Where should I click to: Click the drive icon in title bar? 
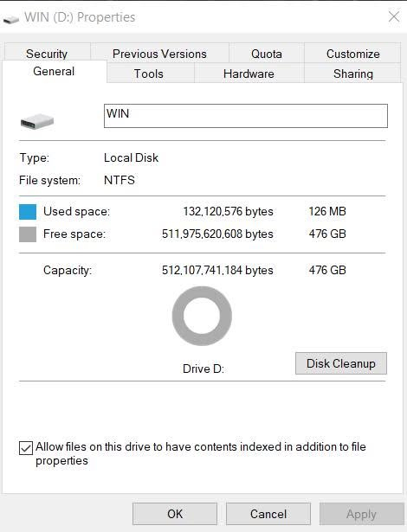point(11,19)
